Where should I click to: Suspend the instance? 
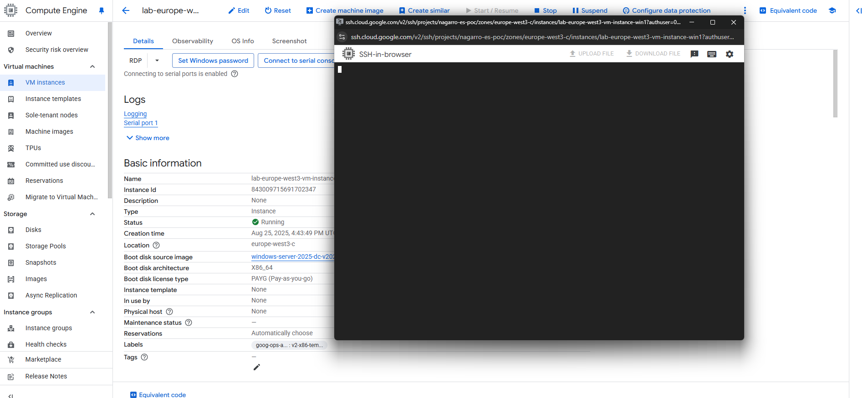pos(590,10)
